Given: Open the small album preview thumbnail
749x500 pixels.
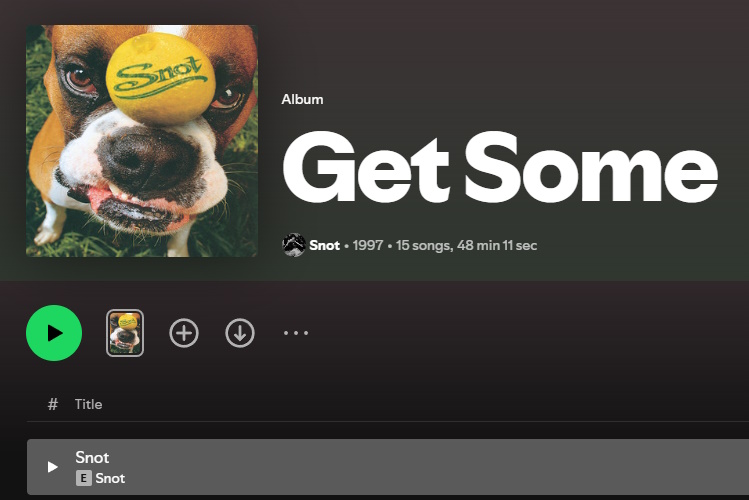Looking at the screenshot, I should [125, 333].
